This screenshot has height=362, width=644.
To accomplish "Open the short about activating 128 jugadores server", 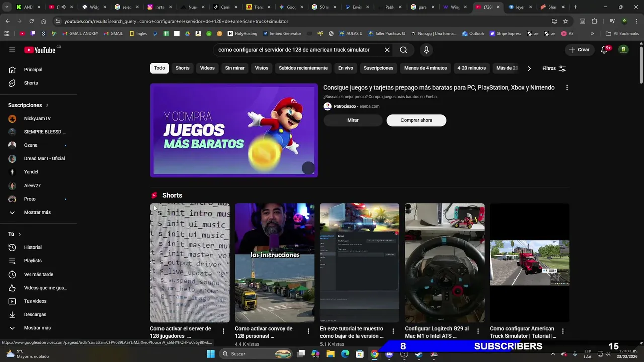I will tap(190, 262).
